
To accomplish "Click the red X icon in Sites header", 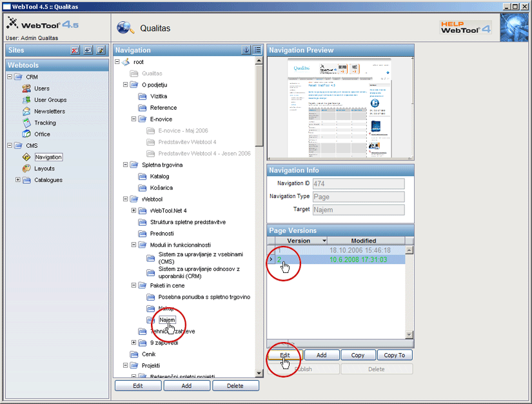I will (x=75, y=50).
